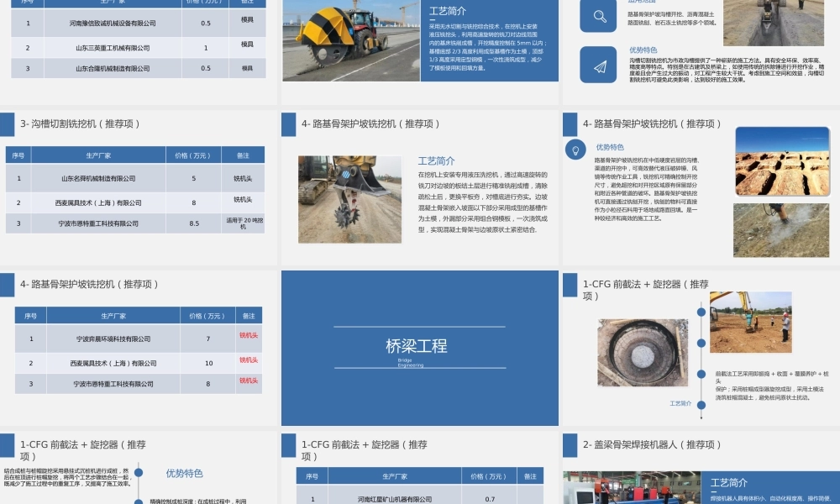Click the 工艺简介 heading beside the milling head photo

pyautogui.click(x=436, y=161)
